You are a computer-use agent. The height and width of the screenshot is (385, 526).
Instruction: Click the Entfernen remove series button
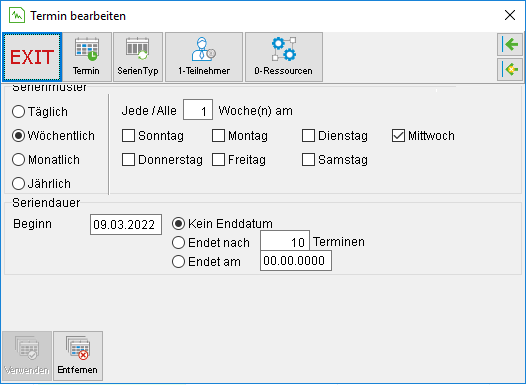(78, 356)
